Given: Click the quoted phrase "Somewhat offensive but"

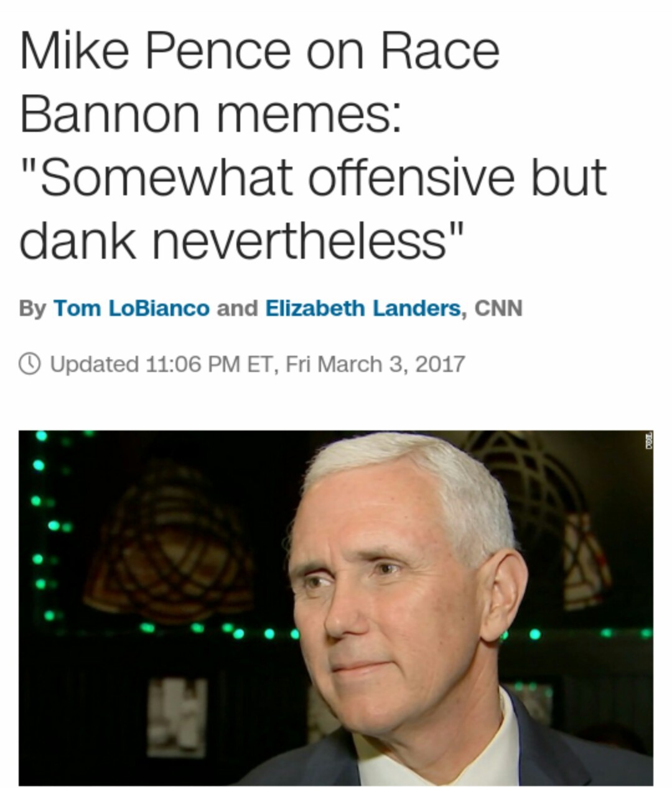Looking at the screenshot, I should [313, 177].
